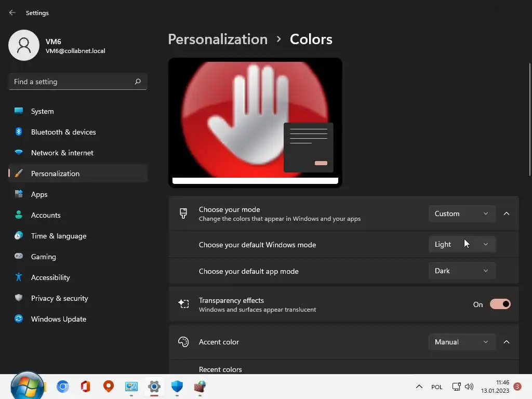The width and height of the screenshot is (532, 399).
Task: Open the orange map pin app on taskbar
Action: tap(108, 387)
